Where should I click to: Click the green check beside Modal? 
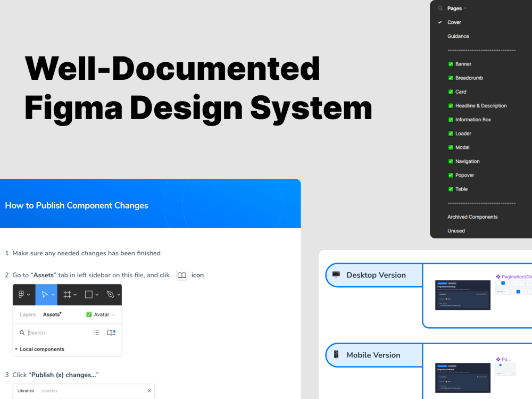451,147
